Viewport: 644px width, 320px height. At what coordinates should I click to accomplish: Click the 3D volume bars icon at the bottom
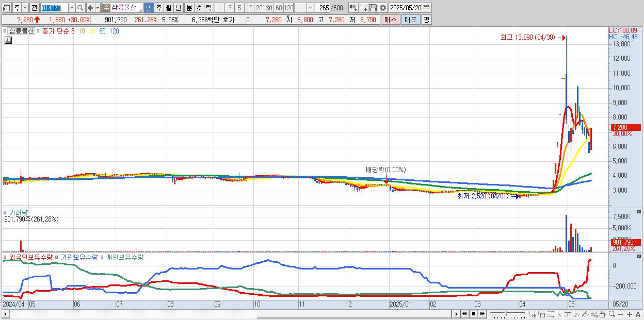pyautogui.click(x=594, y=314)
